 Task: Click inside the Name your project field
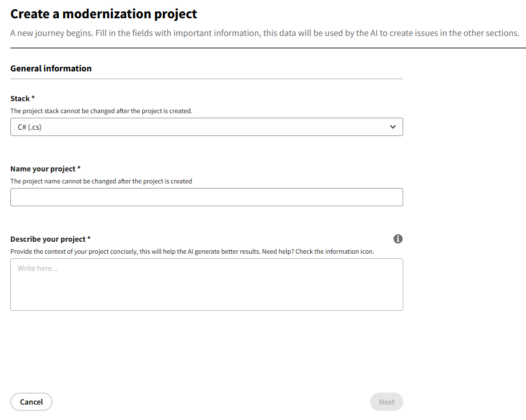(206, 197)
